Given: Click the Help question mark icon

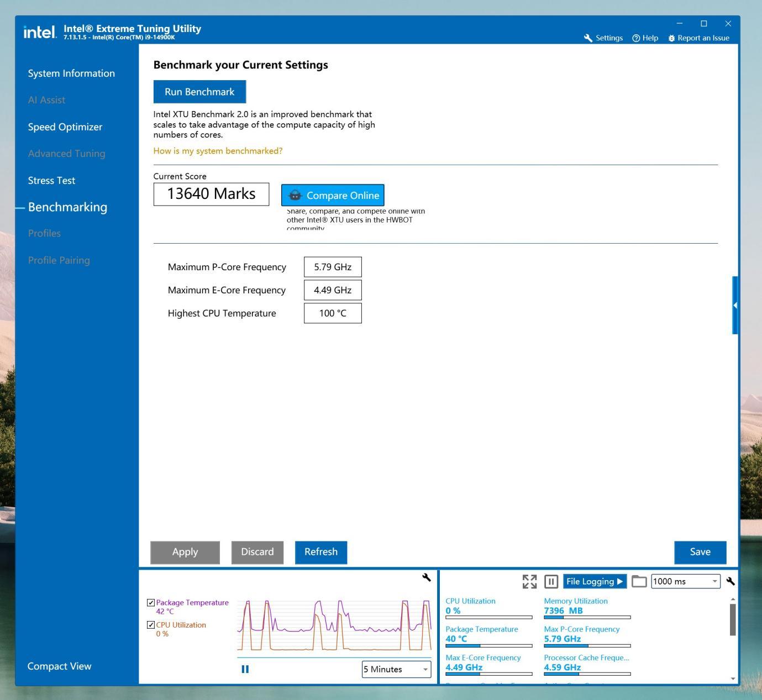Looking at the screenshot, I should click(636, 38).
